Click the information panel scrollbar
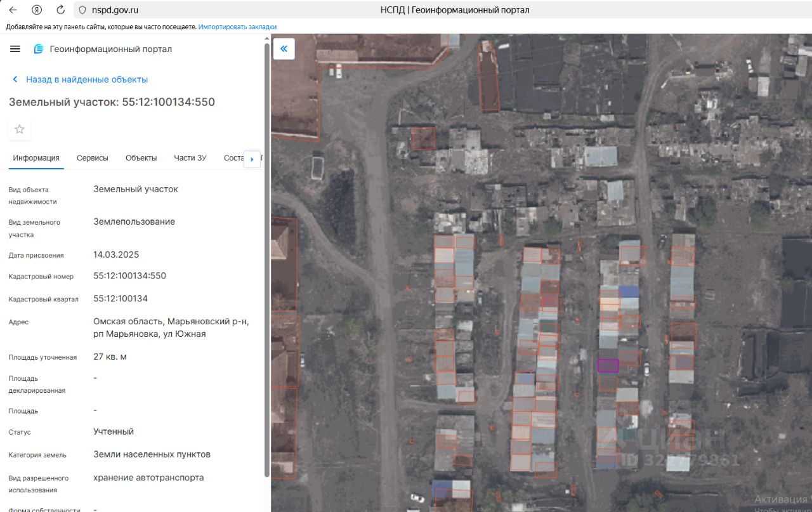Screen dimensions: 812x512 266,260
